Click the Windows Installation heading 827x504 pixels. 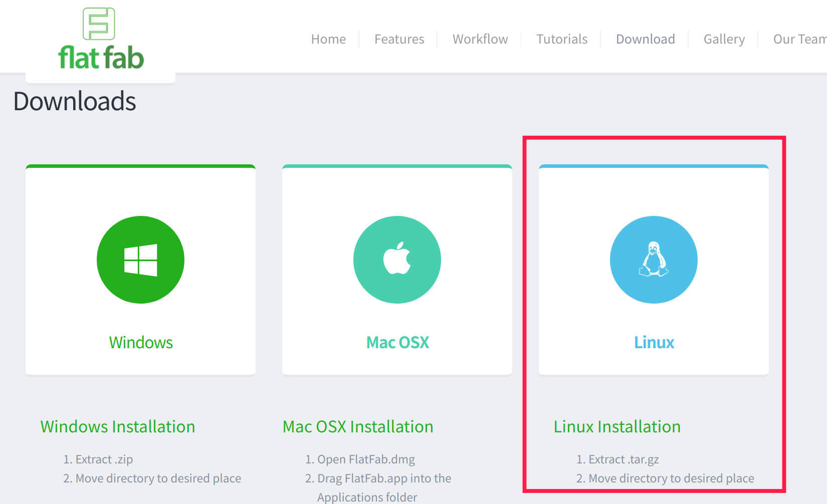point(118,427)
